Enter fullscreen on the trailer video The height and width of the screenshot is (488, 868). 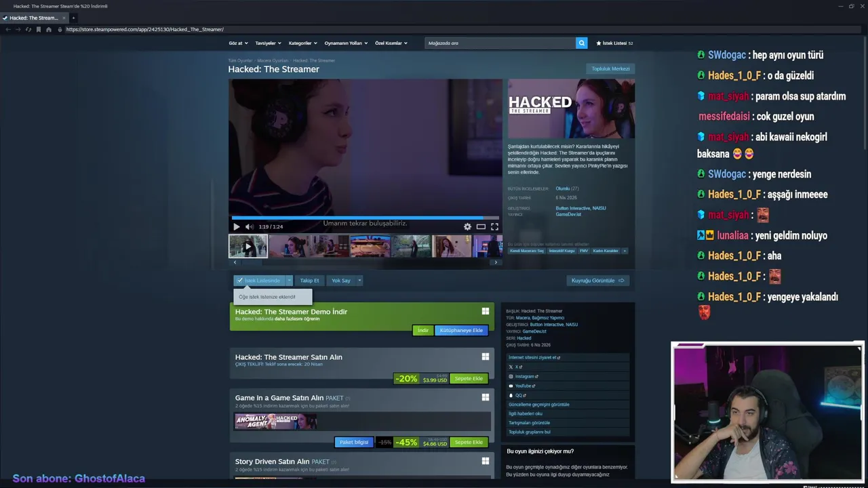(494, 226)
